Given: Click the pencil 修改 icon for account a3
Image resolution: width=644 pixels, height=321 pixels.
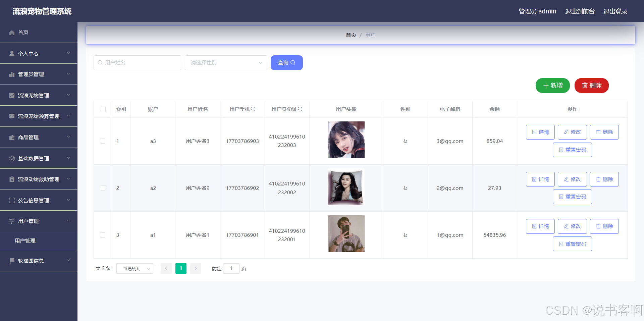Looking at the screenshot, I should coord(566,132).
